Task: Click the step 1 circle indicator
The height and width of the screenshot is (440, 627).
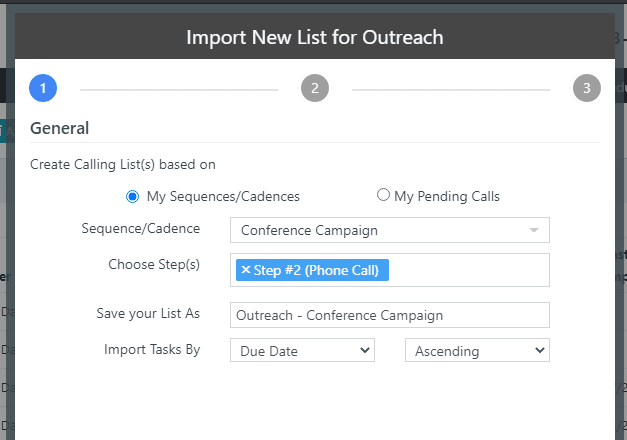Action: point(43,88)
